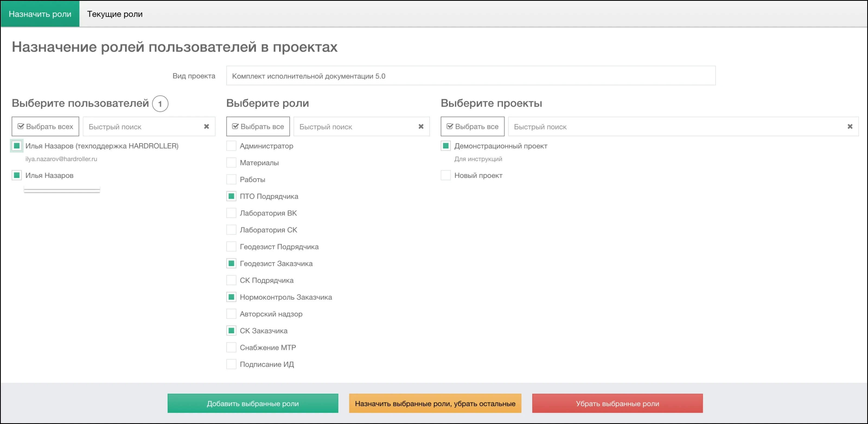This screenshot has height=424, width=868.
Task: Check the Материалы role
Action: [x=231, y=162]
